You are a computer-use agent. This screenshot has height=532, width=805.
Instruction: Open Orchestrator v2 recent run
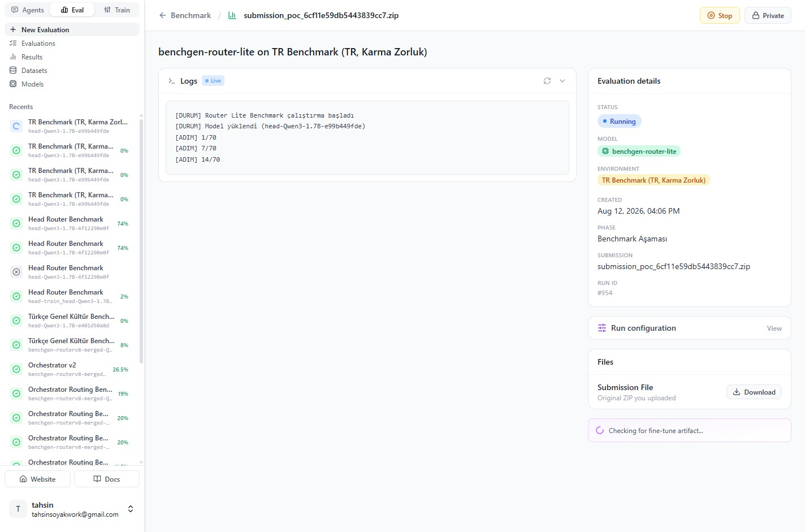point(72,369)
